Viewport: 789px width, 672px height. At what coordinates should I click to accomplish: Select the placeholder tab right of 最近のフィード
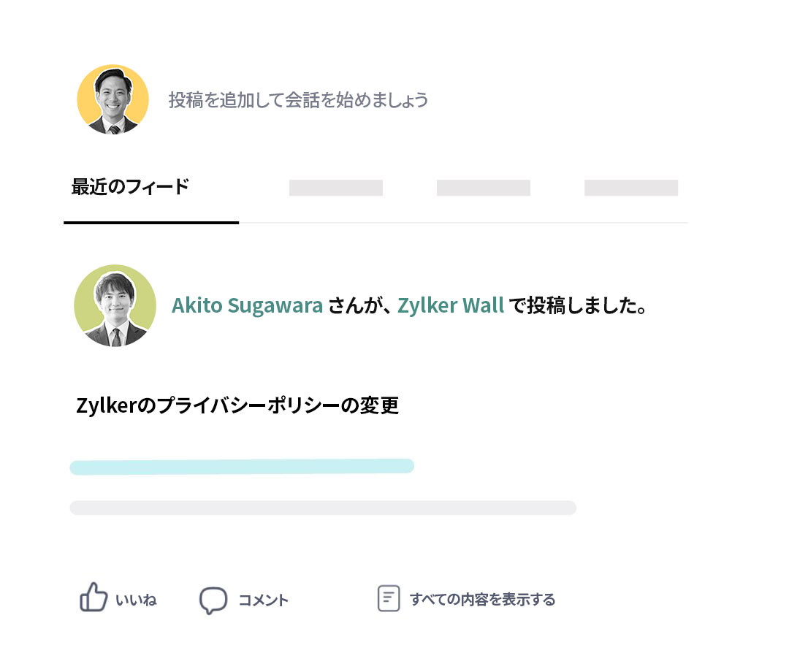335,188
